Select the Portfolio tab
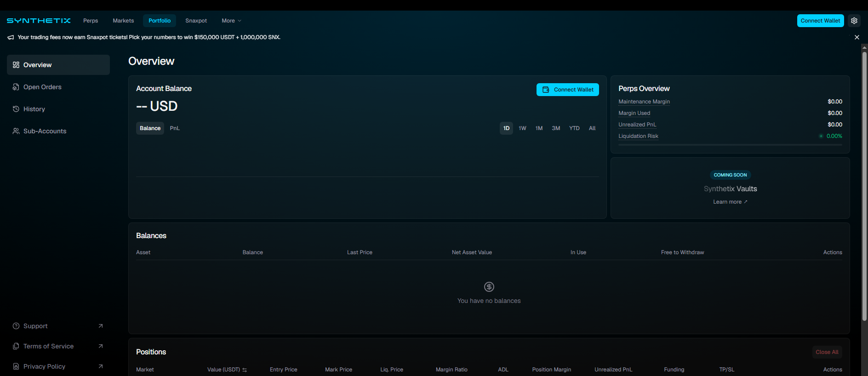This screenshot has width=868, height=376. pyautogui.click(x=160, y=21)
